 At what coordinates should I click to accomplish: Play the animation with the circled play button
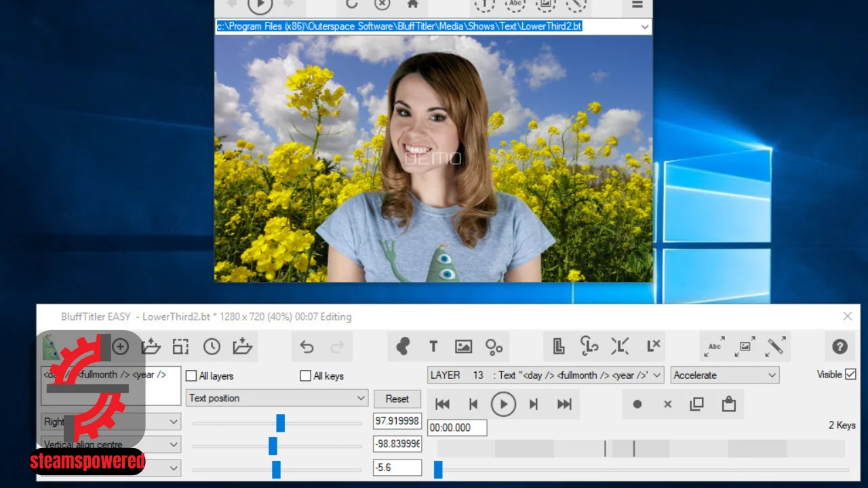(x=503, y=404)
